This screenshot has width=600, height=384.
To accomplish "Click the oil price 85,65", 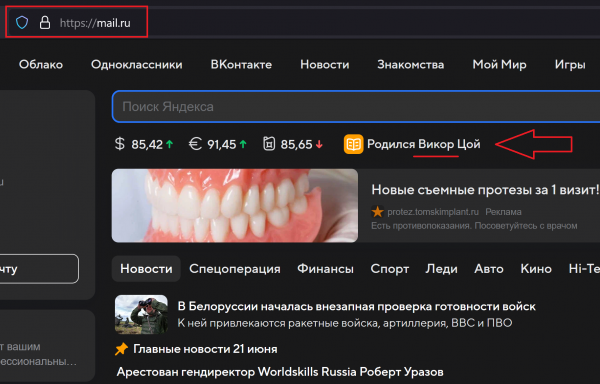I will click(x=296, y=145).
